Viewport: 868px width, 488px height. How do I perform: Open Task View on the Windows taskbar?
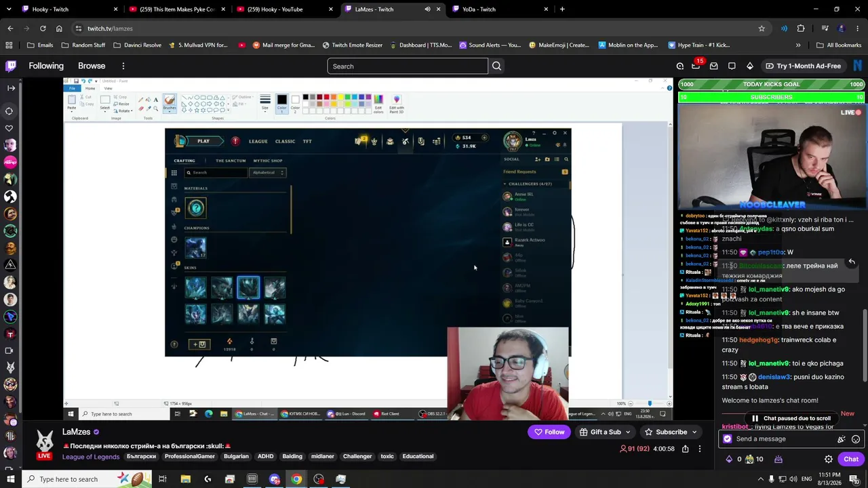(163, 479)
